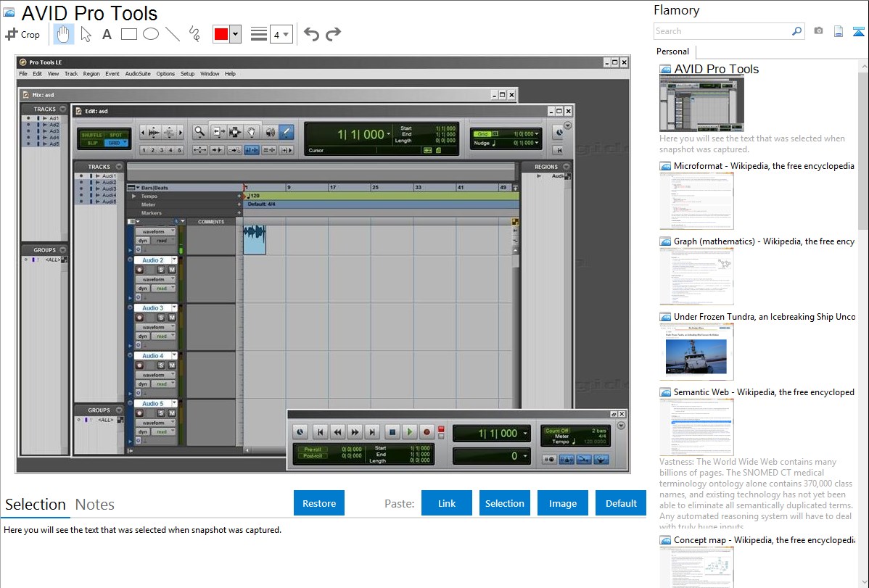Toggle SHUFFLE edit mode

pyautogui.click(x=91, y=136)
